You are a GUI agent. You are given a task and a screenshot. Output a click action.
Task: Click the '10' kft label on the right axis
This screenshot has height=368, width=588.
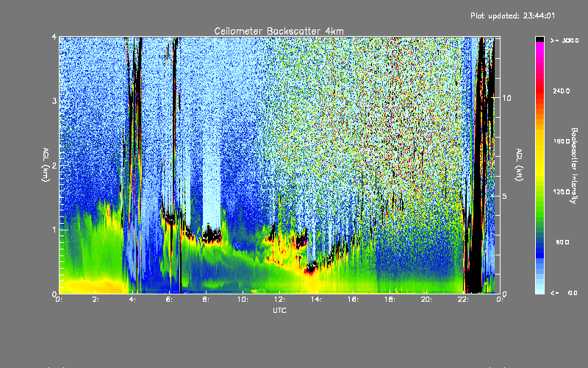tap(506, 98)
